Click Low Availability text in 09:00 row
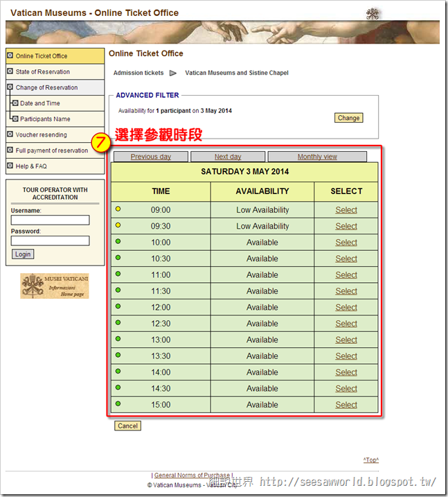 (x=262, y=210)
